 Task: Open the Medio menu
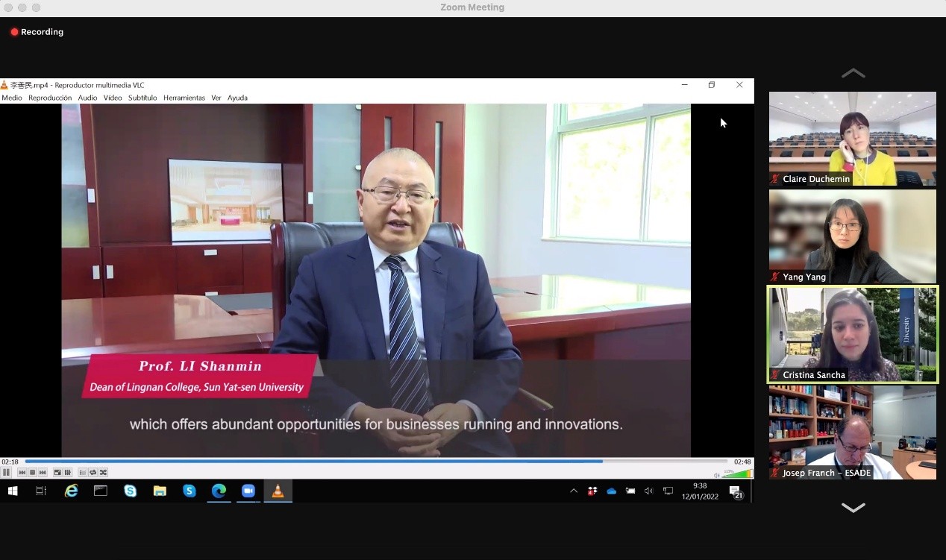(x=12, y=98)
